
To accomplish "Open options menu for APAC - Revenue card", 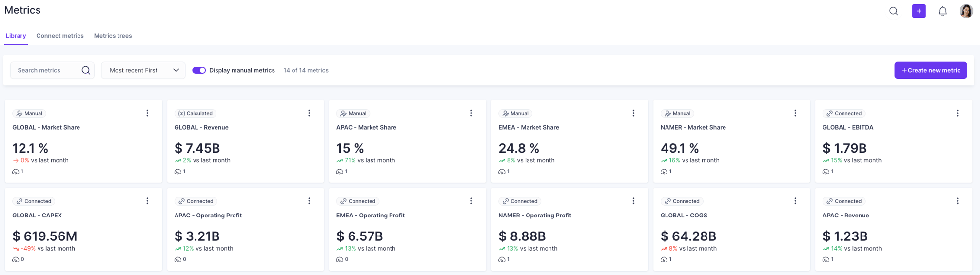I will pos(957,201).
